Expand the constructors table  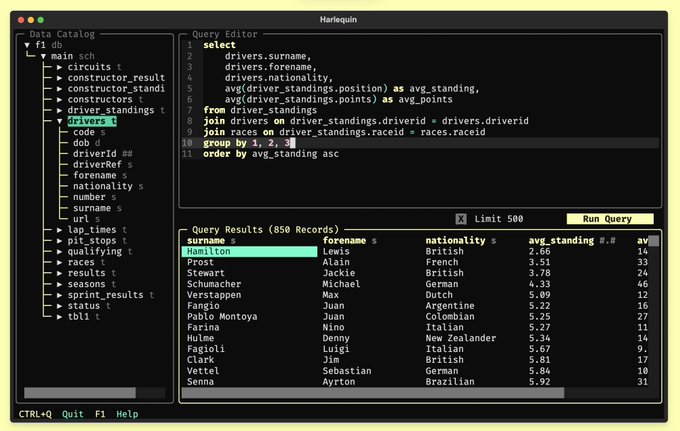pyautogui.click(x=59, y=100)
